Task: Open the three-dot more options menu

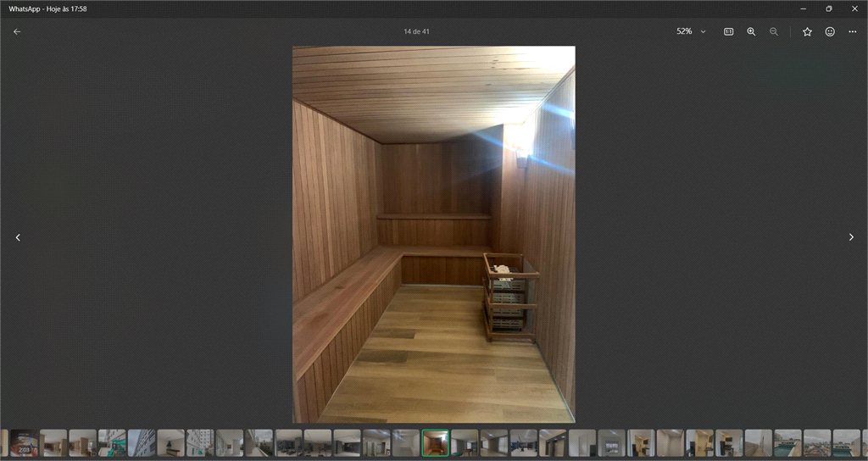Action: tap(852, 31)
